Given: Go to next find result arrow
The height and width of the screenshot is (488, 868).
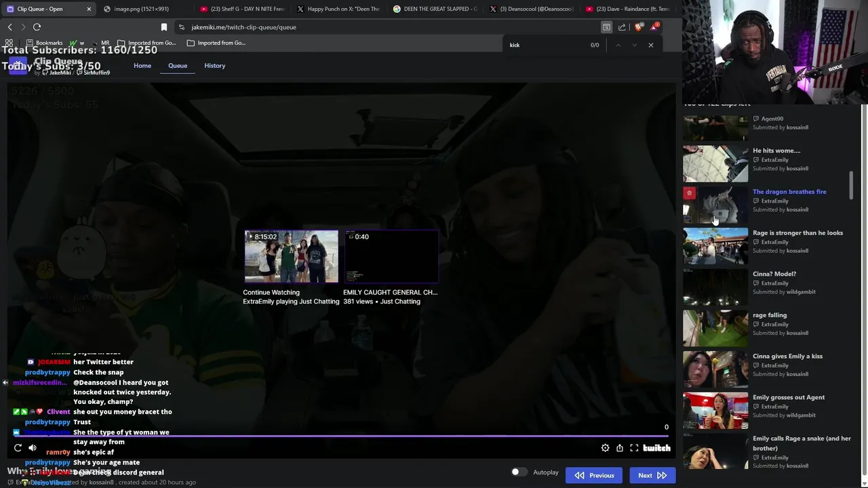Looking at the screenshot, I should 634,45.
